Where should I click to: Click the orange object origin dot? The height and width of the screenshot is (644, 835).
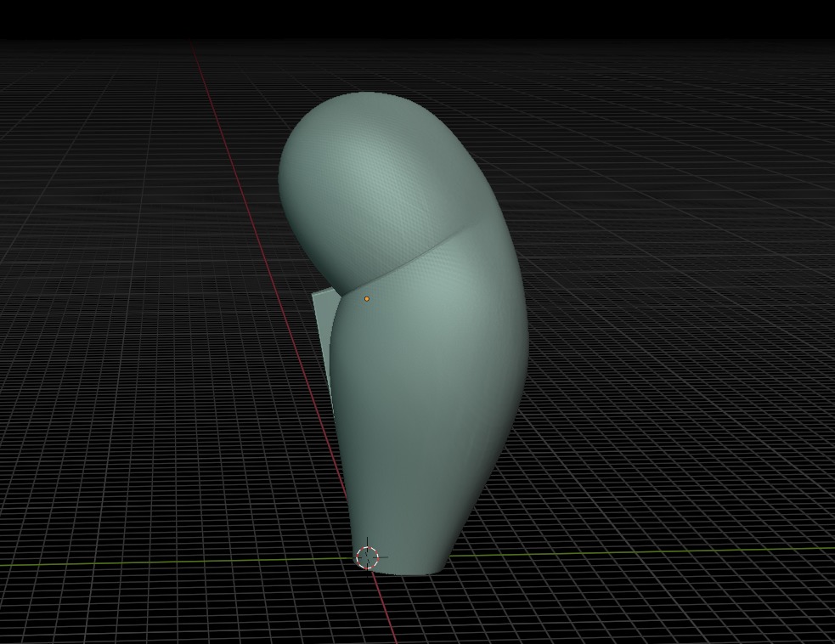[x=366, y=299]
